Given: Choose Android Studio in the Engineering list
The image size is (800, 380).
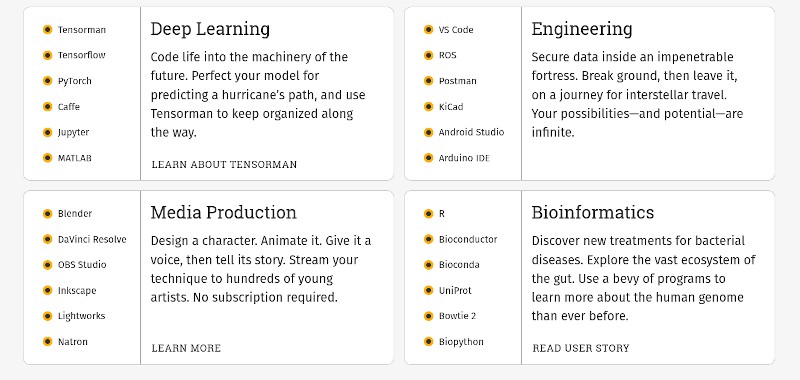Looking at the screenshot, I should [471, 132].
